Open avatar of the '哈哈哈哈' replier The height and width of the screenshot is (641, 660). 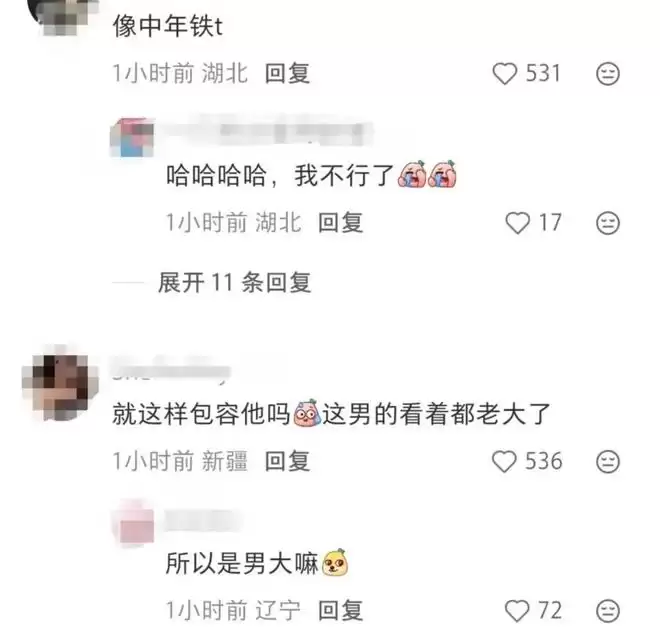132,137
